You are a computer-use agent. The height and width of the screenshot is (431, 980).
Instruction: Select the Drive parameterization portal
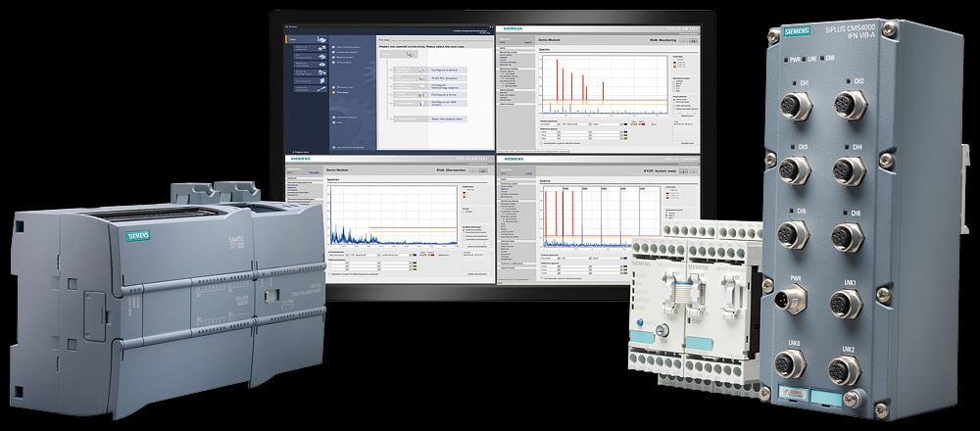(x=311, y=72)
